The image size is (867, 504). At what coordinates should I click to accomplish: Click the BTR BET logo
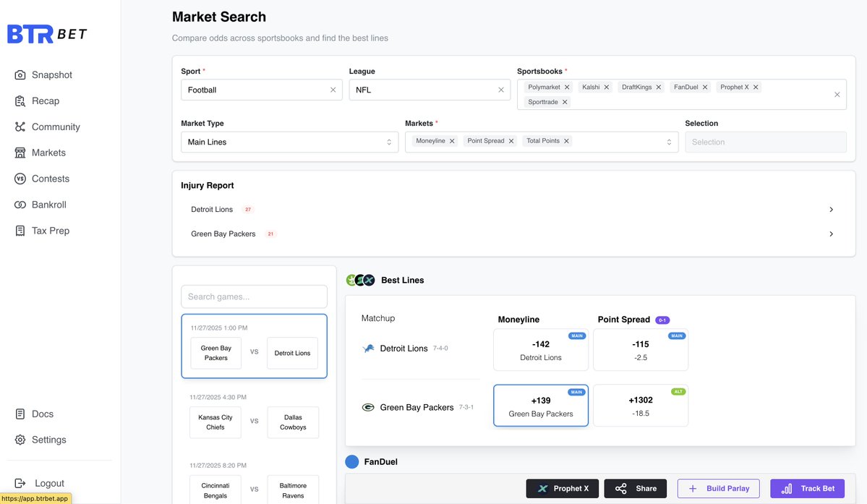[x=47, y=34]
